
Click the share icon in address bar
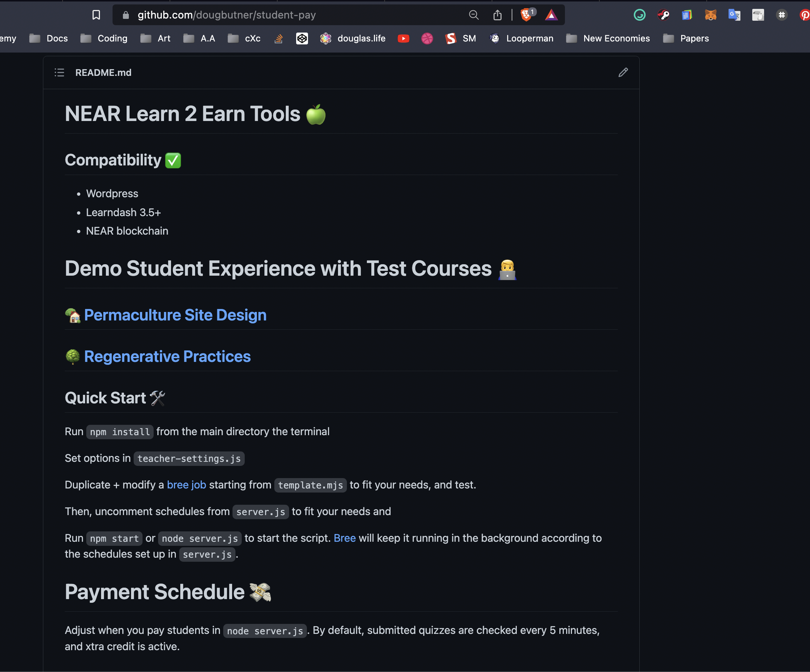(497, 15)
